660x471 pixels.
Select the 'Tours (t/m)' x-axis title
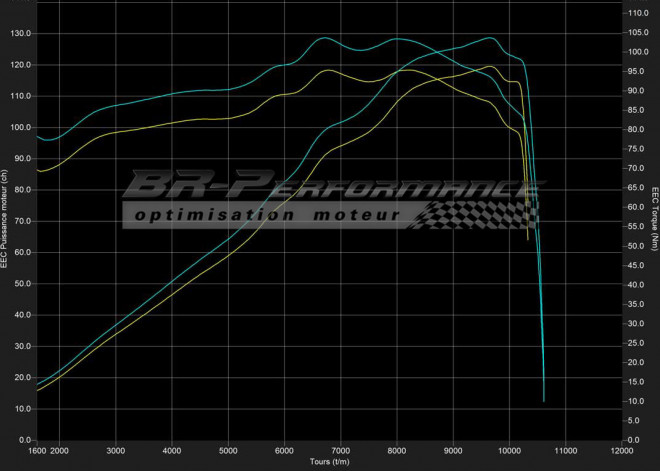tap(329, 462)
